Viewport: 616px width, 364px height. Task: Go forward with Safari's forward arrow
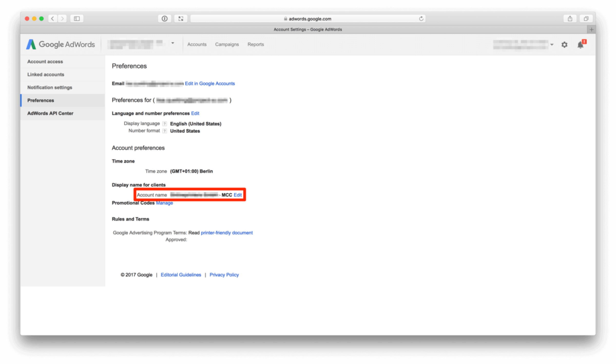62,18
